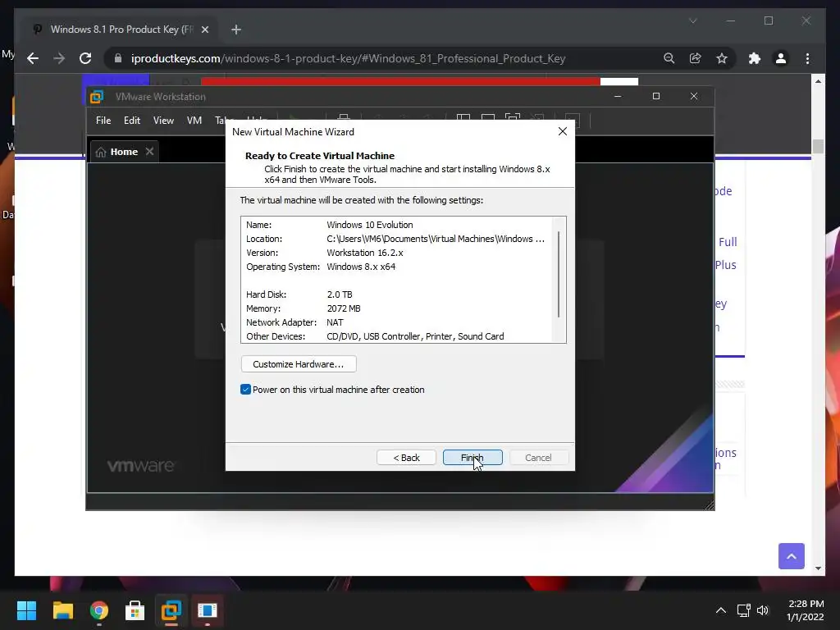Viewport: 840px width, 630px height.
Task: Show hidden system tray icons
Action: 721,610
